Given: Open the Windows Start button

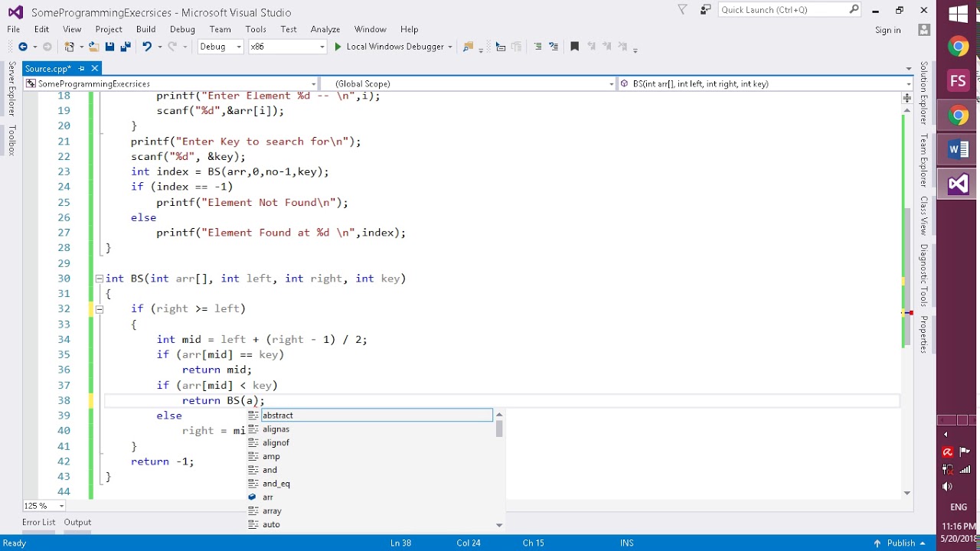Looking at the screenshot, I should [959, 15].
